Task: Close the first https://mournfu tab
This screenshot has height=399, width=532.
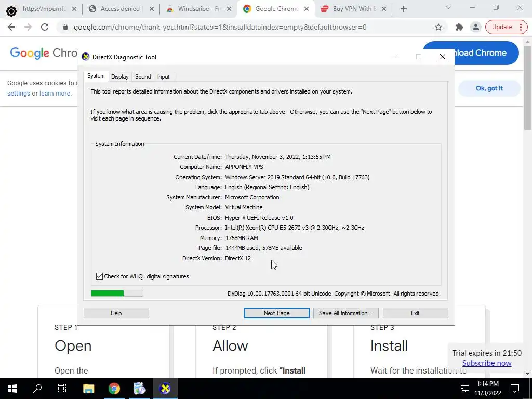Action: pyautogui.click(x=74, y=9)
